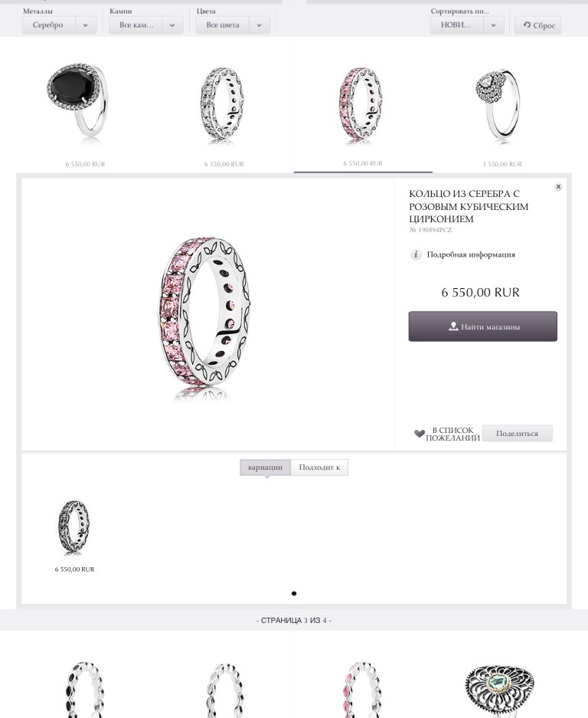
Task: Select the clear zirconia band ring thumbnail
Action: coord(222,105)
